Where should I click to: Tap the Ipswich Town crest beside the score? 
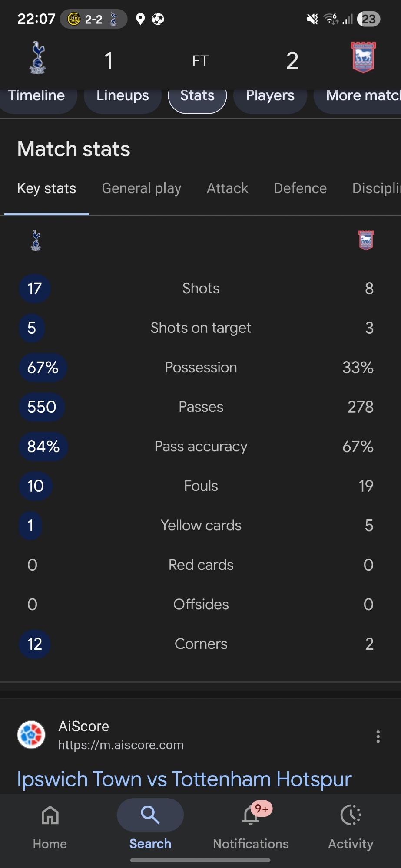coord(363,58)
